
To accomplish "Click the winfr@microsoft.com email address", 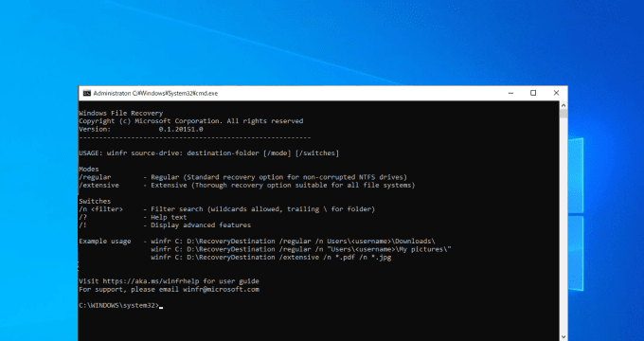I will [x=221, y=289].
